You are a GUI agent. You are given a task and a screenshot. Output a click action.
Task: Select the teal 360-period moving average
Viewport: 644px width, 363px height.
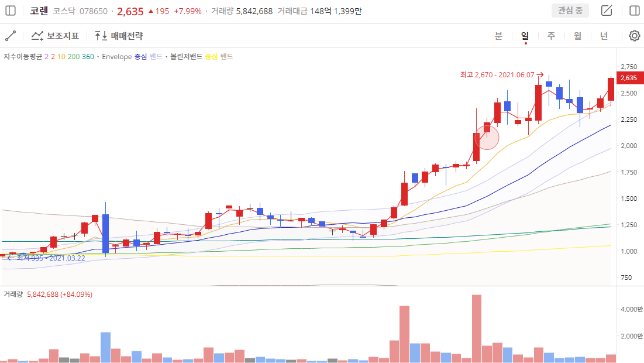(88, 57)
